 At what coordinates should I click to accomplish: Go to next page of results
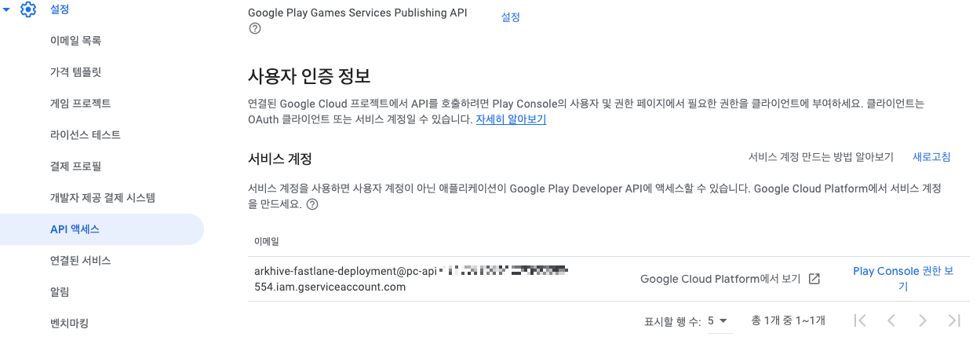[x=923, y=320]
